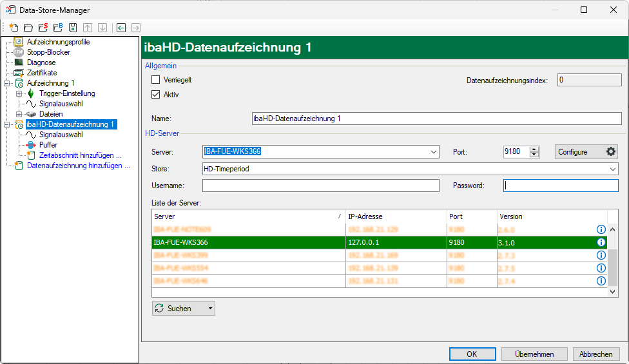
Task: Click the folder icon marked with blue B
Action: 57,28
